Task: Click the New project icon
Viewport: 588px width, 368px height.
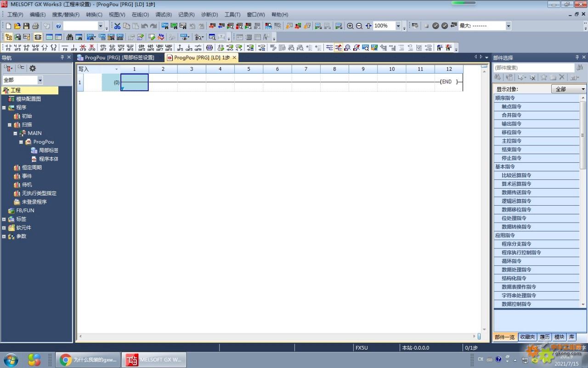Action: (8, 26)
